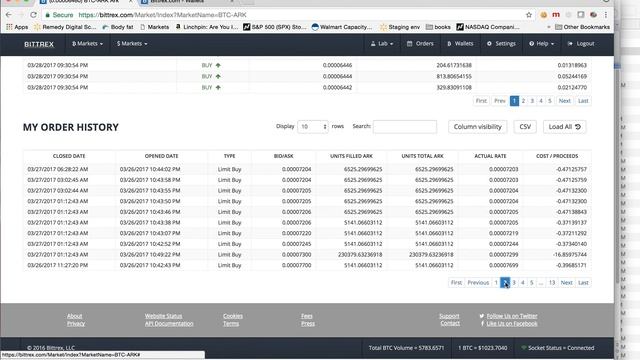The width and height of the screenshot is (640, 360).
Task: Open the Support footer link
Action: [449, 316]
